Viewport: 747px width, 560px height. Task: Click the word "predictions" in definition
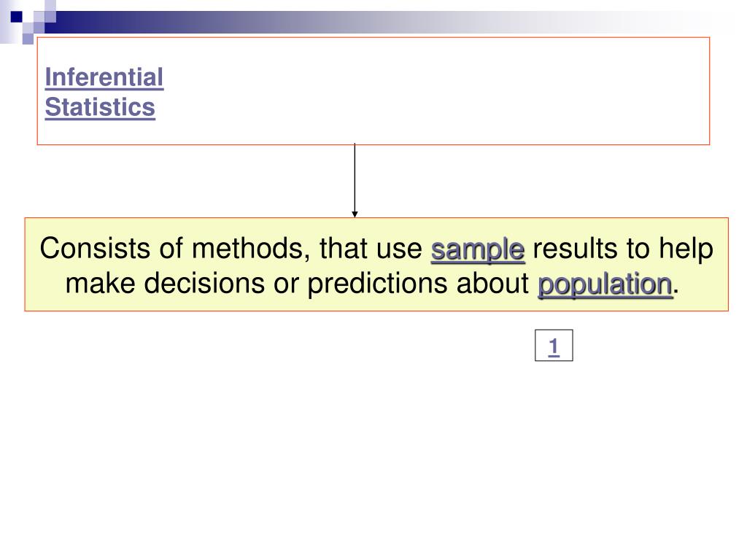(377, 284)
